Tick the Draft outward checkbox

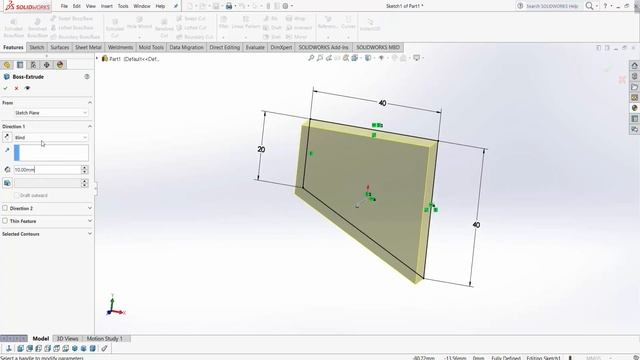pyautogui.click(x=17, y=196)
